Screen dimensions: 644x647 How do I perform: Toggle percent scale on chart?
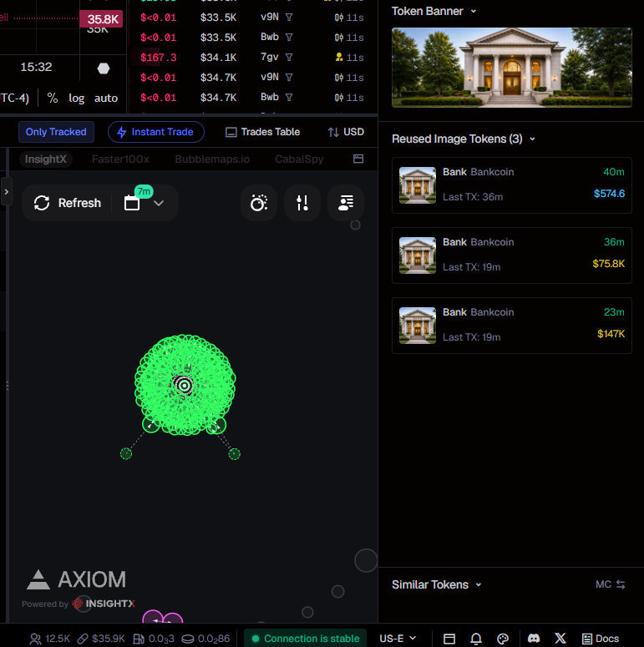pyautogui.click(x=53, y=98)
